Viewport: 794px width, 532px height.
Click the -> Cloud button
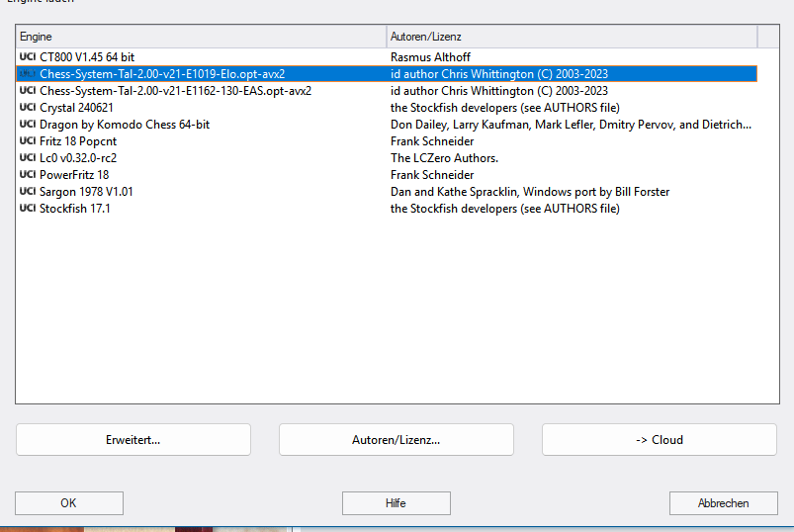[659, 439]
